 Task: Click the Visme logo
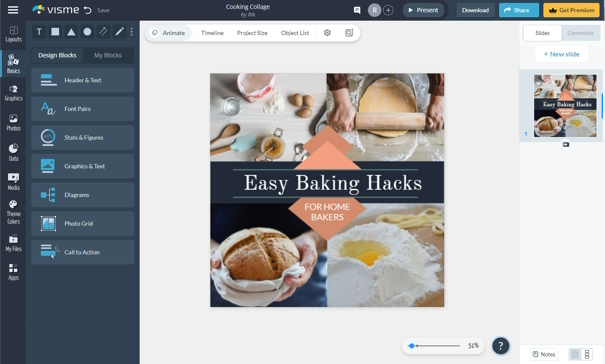56,10
